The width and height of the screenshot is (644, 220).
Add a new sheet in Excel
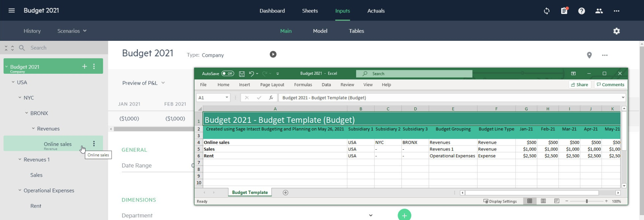(x=286, y=193)
